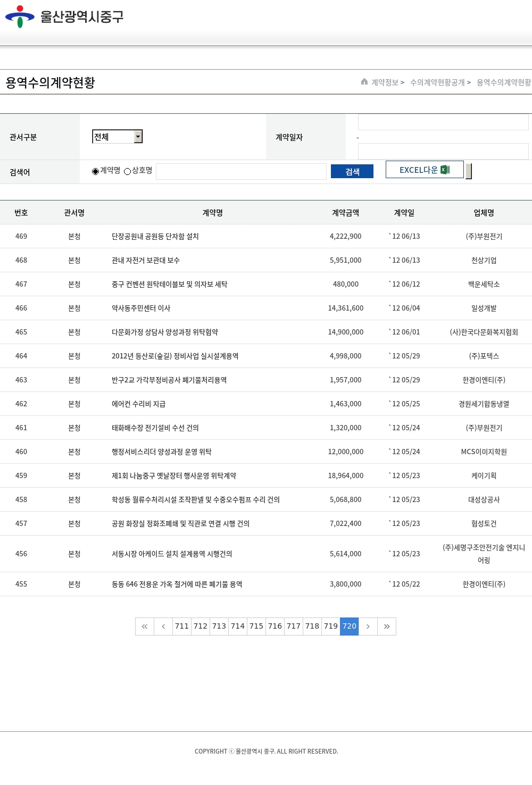Viewport: 532px width, 785px height.
Task: Select the currently active page 720
Action: pyautogui.click(x=350, y=627)
